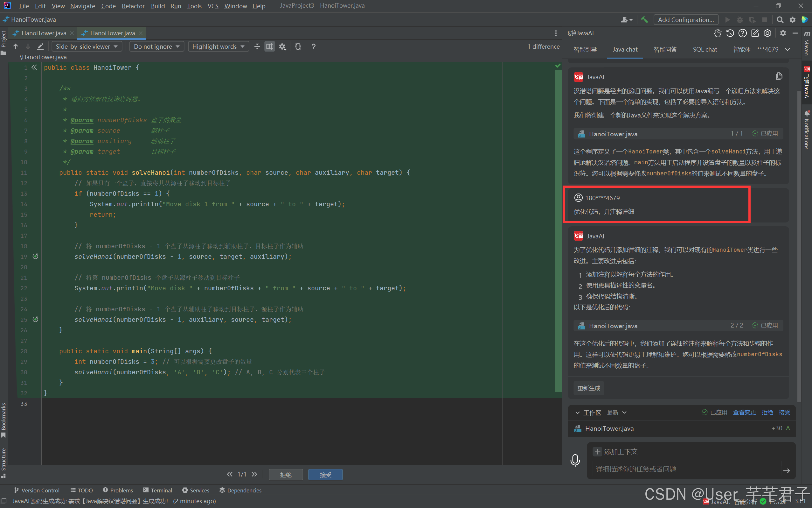Revert change chevron at line 1

click(34, 67)
